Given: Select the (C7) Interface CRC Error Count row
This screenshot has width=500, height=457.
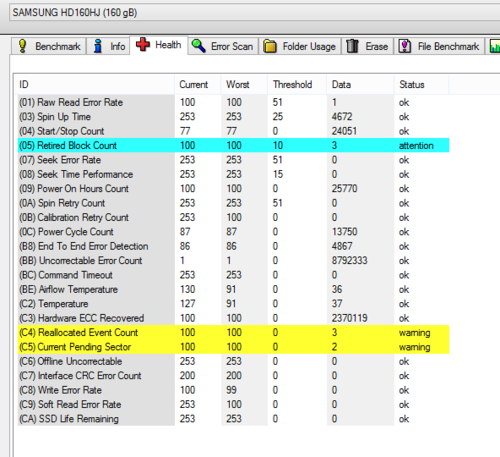Looking at the screenshot, I should tap(233, 375).
